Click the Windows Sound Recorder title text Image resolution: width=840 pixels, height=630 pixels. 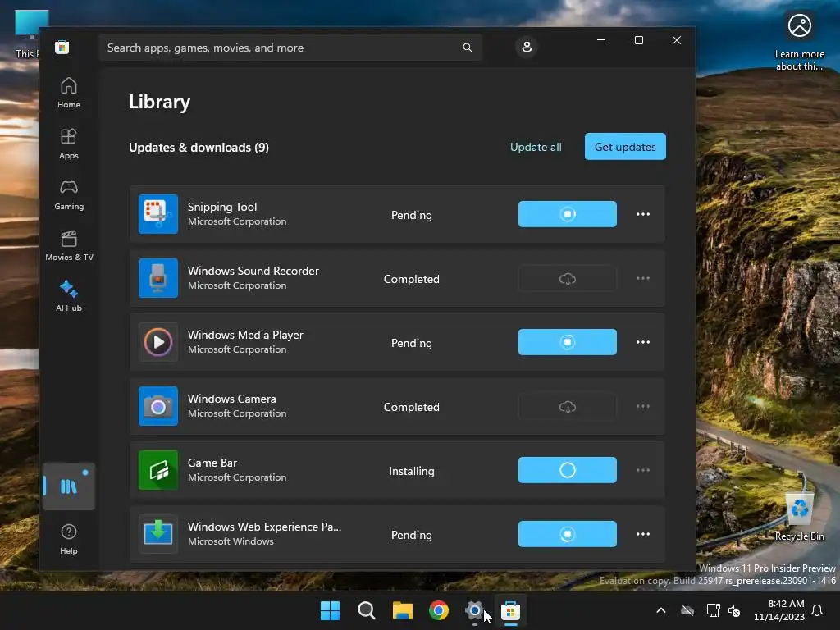(253, 271)
